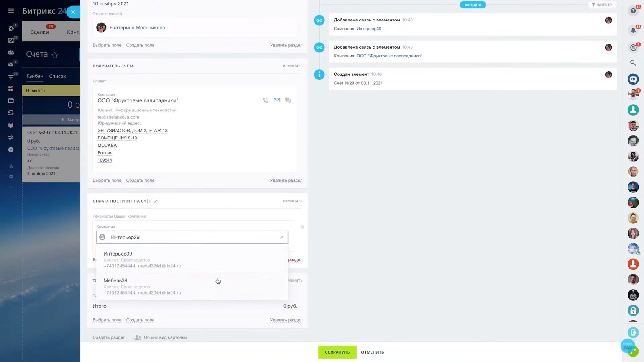Click the company input field with Интерьер39

[x=192, y=237]
